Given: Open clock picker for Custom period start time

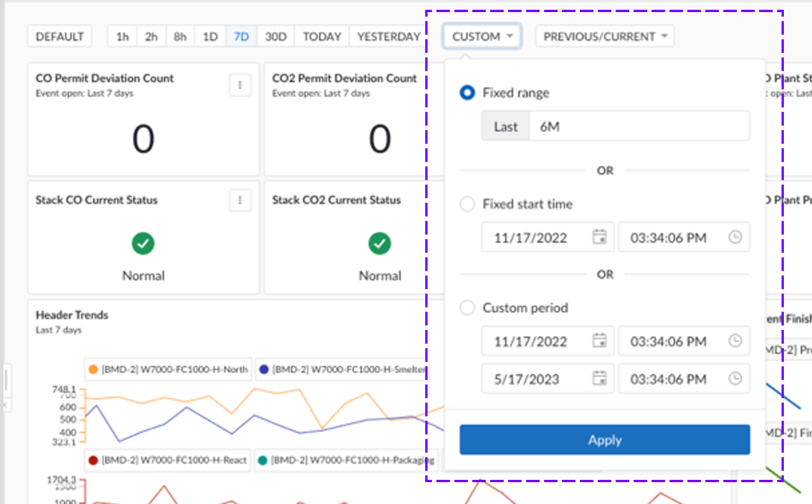Looking at the screenshot, I should (735, 341).
